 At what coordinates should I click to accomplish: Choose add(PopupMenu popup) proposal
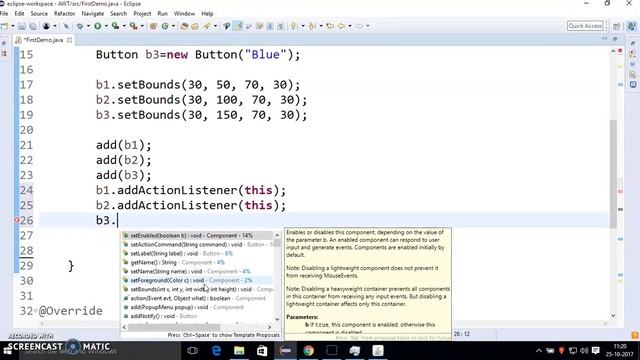coord(198,307)
